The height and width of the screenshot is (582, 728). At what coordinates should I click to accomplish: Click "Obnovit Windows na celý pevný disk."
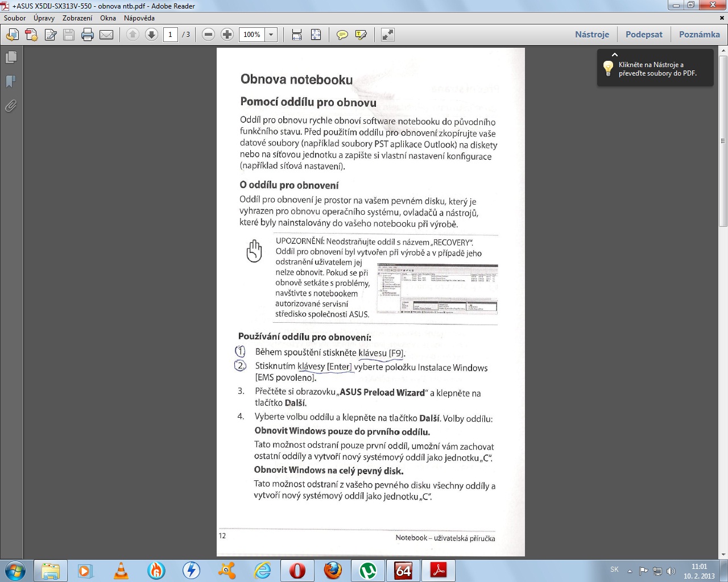(x=329, y=471)
